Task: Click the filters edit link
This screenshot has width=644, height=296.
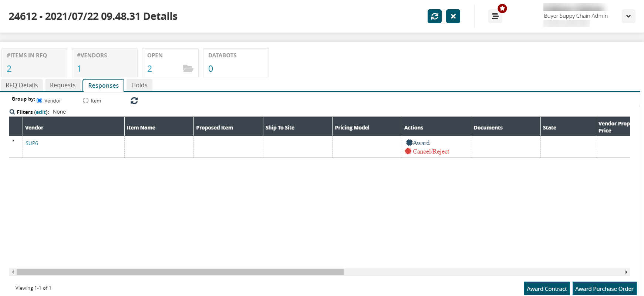Action: coord(41,112)
